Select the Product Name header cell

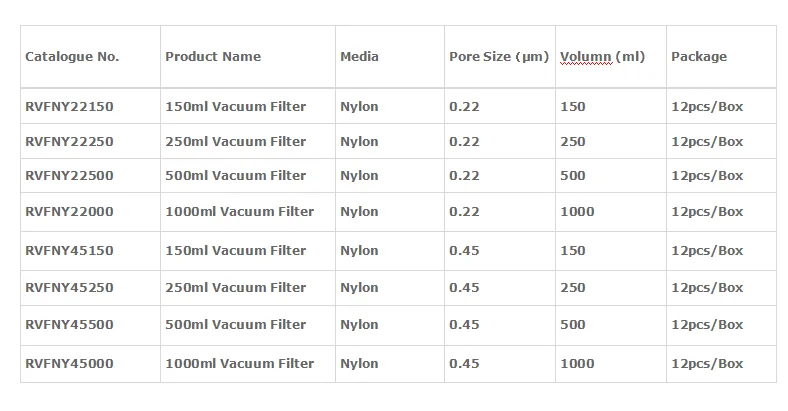tap(212, 57)
